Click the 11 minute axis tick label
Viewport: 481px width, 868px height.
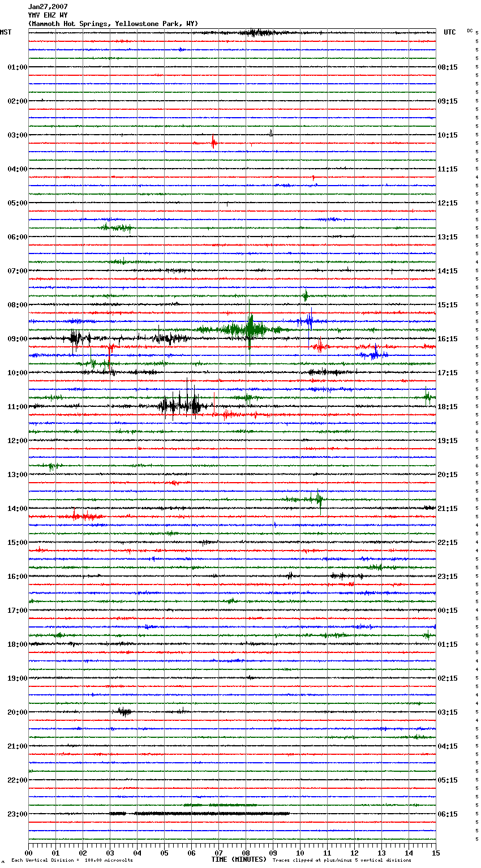(327, 853)
